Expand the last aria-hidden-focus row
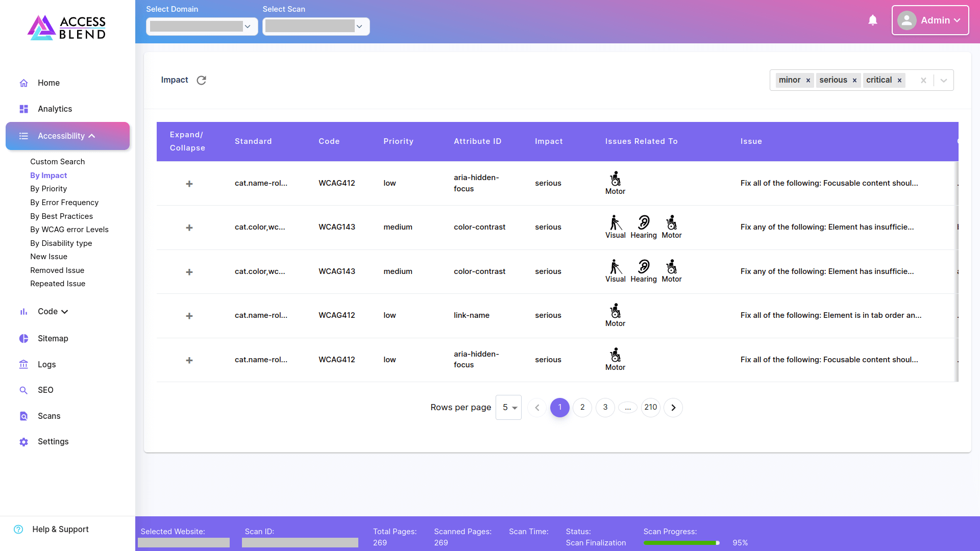This screenshot has height=551, width=980. tap(189, 360)
